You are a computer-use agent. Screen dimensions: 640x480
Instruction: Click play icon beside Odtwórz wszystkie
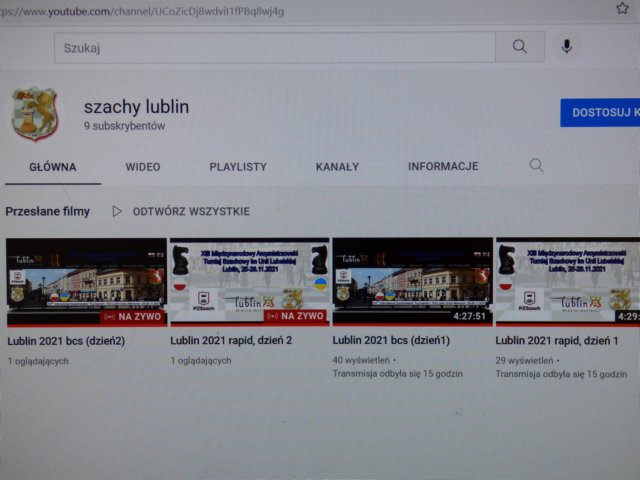117,211
